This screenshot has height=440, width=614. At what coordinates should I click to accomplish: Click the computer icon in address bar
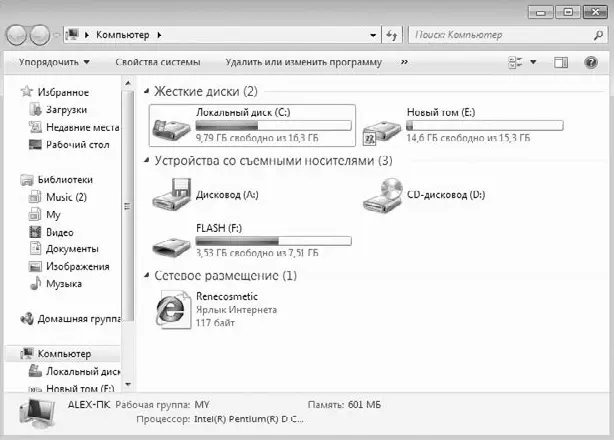pos(72,35)
